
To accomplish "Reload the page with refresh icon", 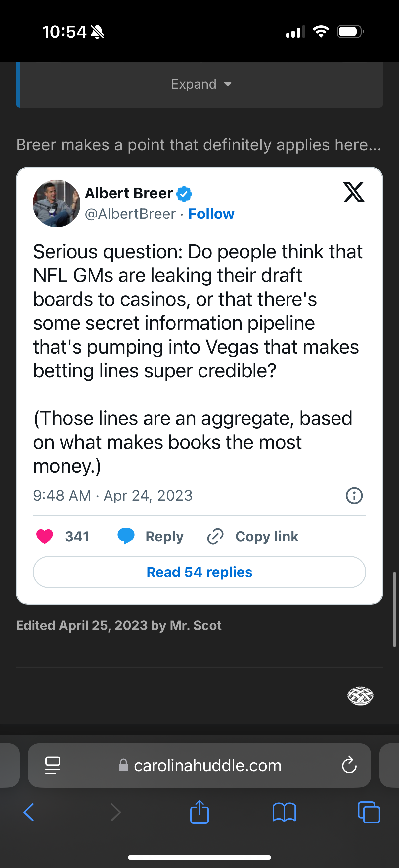I will point(349,765).
